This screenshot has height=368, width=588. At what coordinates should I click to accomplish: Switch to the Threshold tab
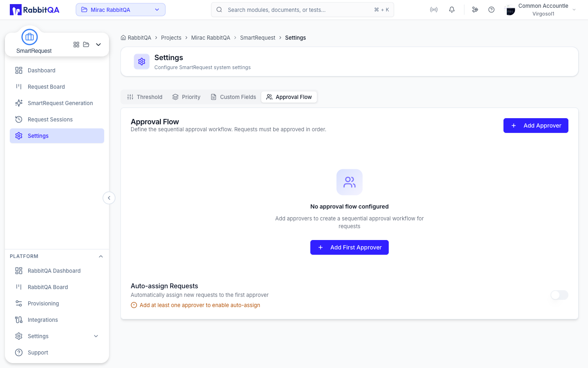pos(145,97)
